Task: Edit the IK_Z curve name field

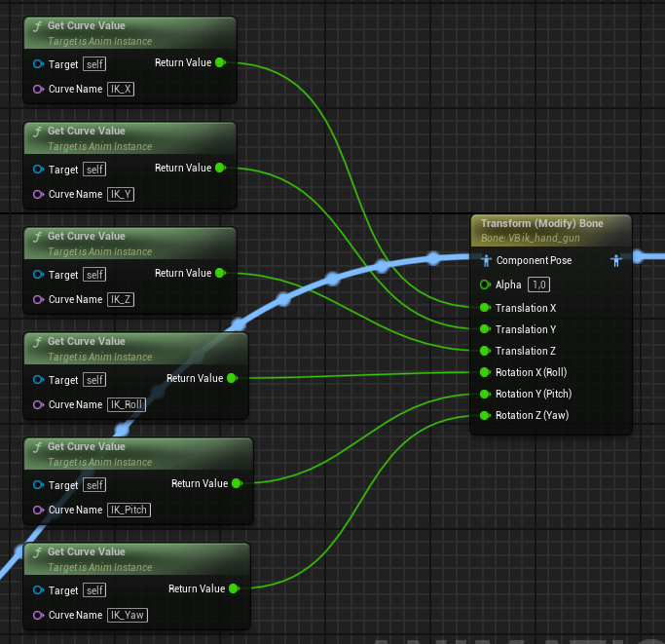Action: click(121, 300)
